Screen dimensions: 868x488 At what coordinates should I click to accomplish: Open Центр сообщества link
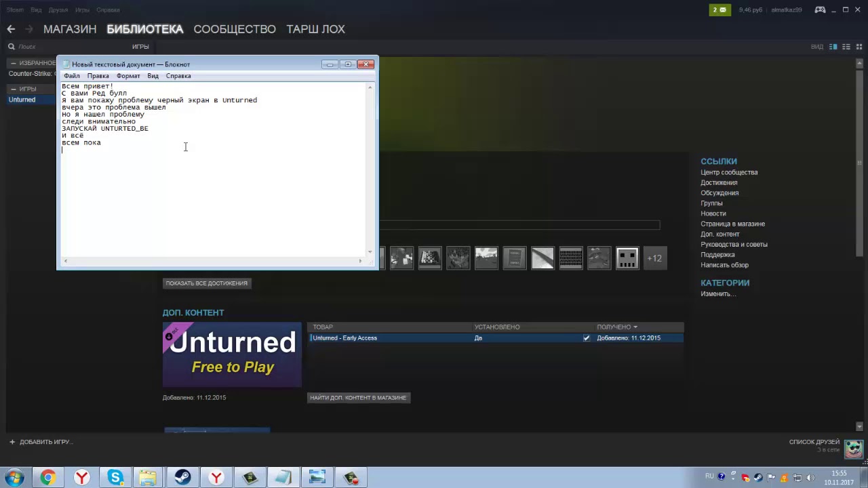[729, 172]
